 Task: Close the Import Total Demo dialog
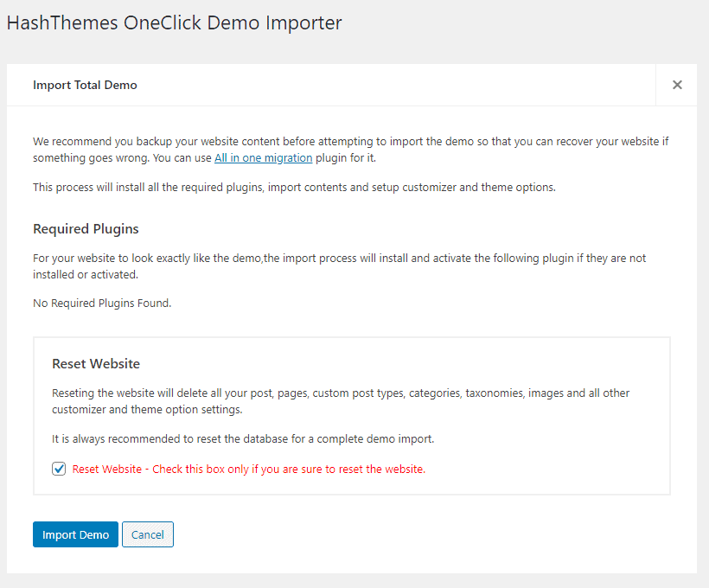(677, 85)
